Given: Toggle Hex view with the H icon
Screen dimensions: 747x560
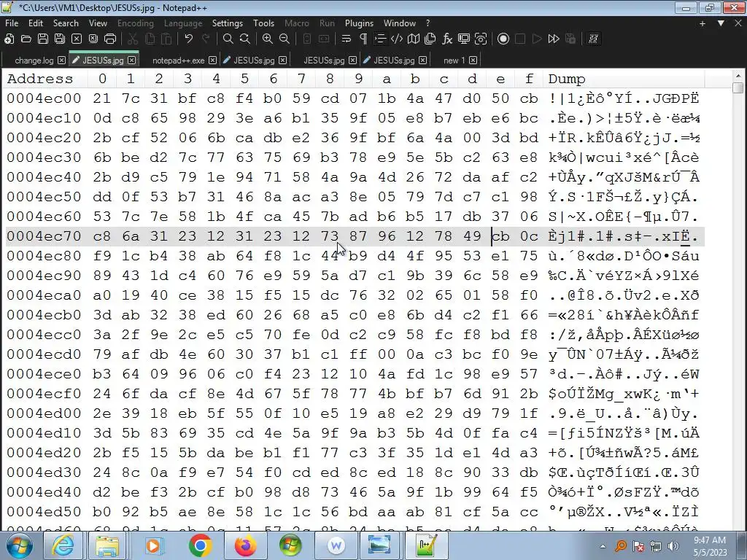Looking at the screenshot, I should click(593, 39).
